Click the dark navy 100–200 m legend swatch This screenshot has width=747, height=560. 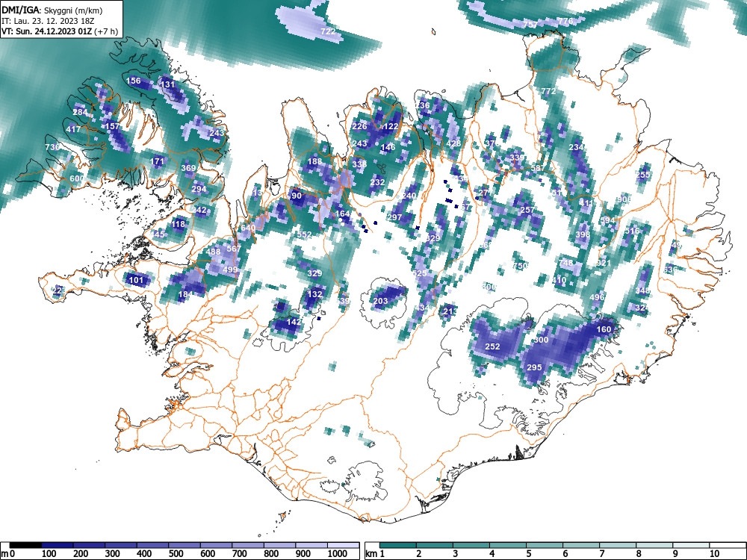(58, 545)
